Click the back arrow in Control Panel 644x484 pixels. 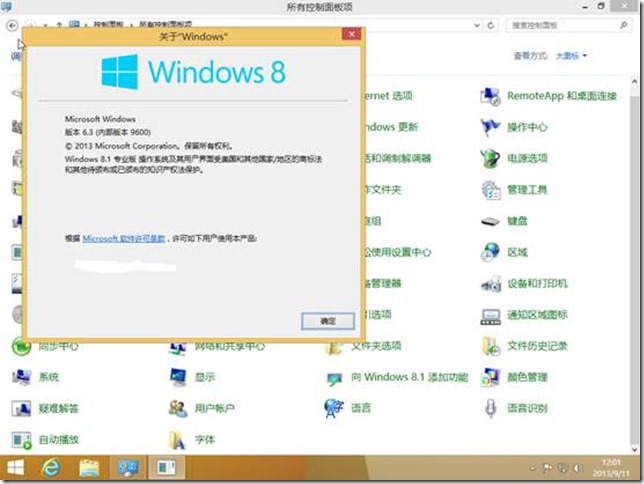12,25
